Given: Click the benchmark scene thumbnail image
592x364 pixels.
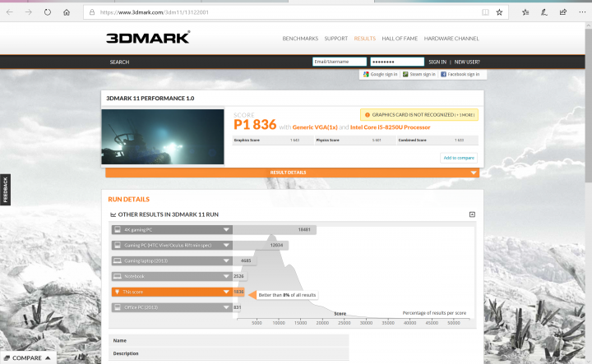Looking at the screenshot, I should (163, 136).
